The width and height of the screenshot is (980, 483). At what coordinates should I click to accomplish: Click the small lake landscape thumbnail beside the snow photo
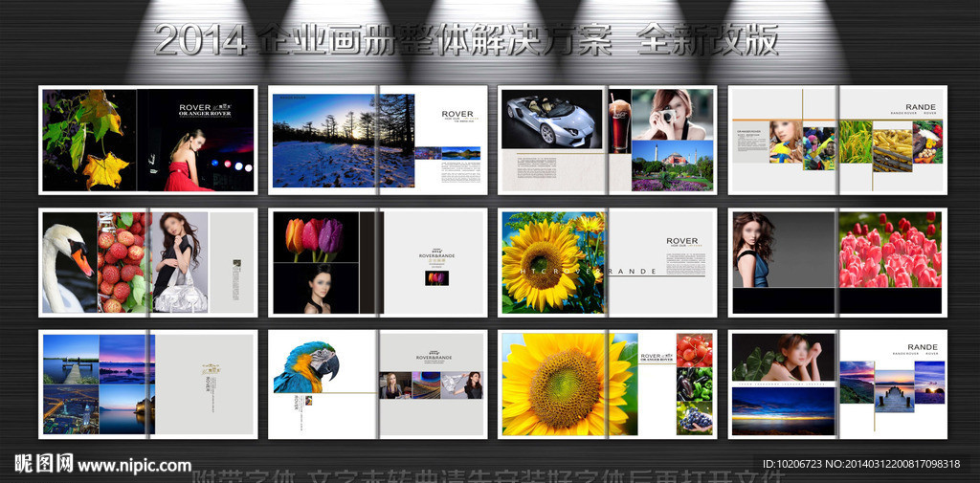click(461, 152)
